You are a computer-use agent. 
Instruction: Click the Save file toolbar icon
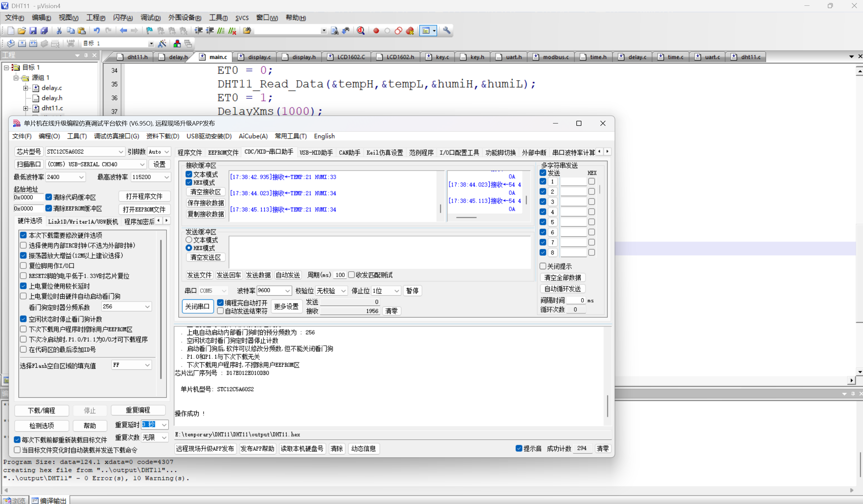click(x=32, y=31)
